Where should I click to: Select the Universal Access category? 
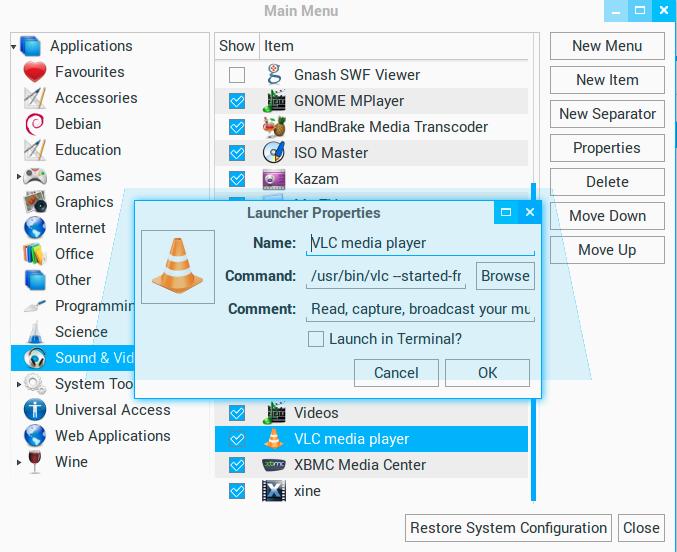[112, 410]
